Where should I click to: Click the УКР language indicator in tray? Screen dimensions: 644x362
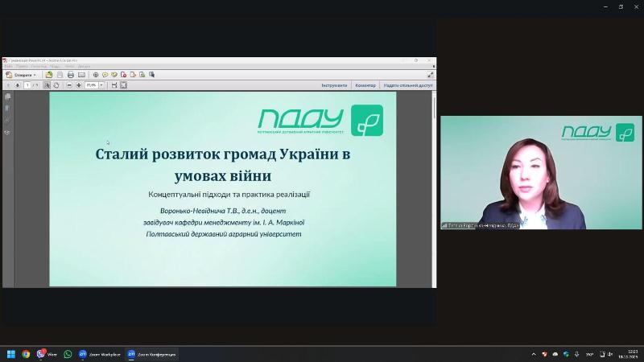pos(589,354)
